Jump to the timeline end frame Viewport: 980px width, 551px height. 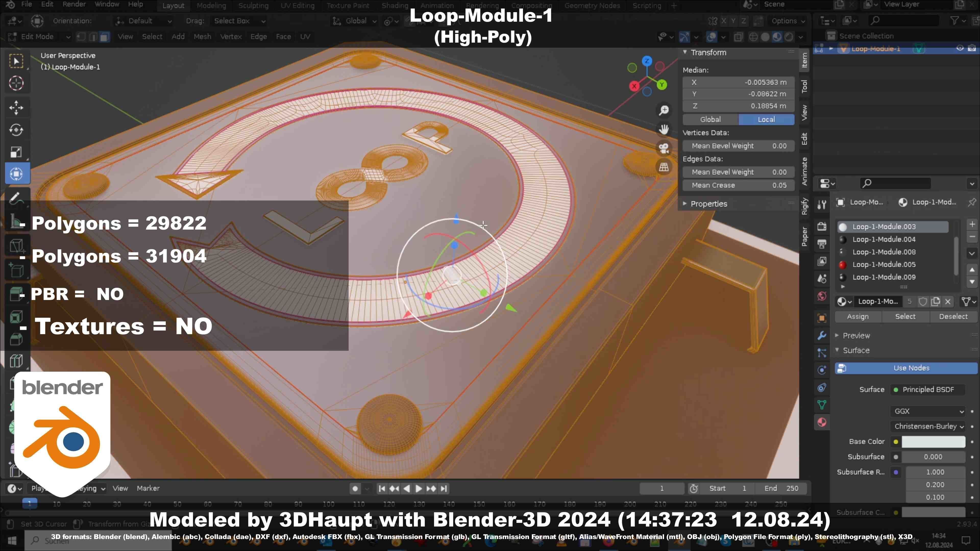click(444, 489)
